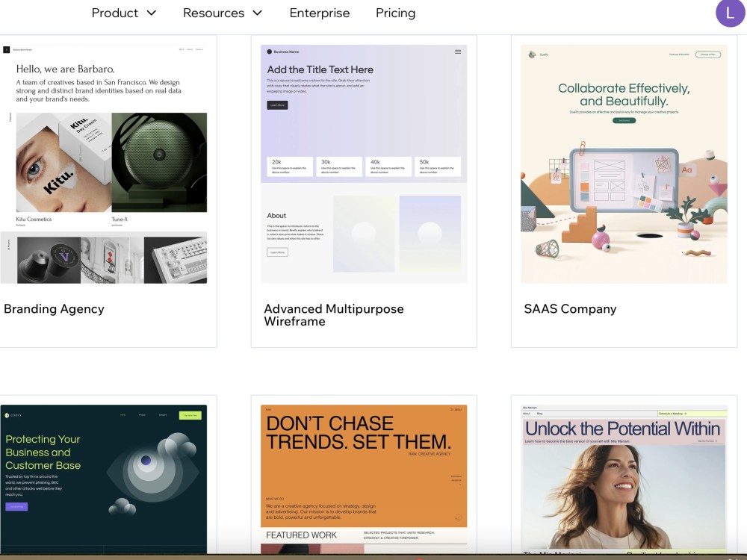
Task: Click the 50k stat box in wireframe
Action: [438, 167]
